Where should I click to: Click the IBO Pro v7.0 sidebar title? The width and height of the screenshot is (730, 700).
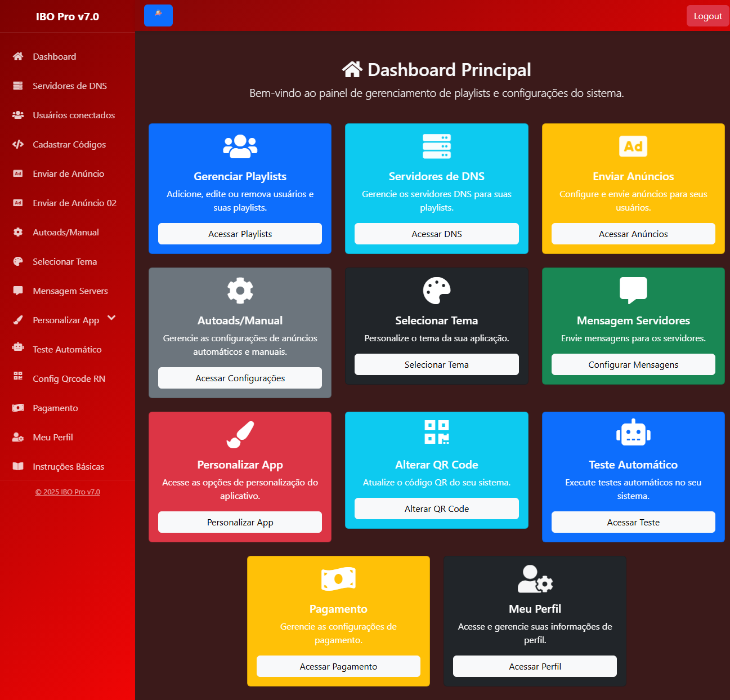click(x=68, y=16)
